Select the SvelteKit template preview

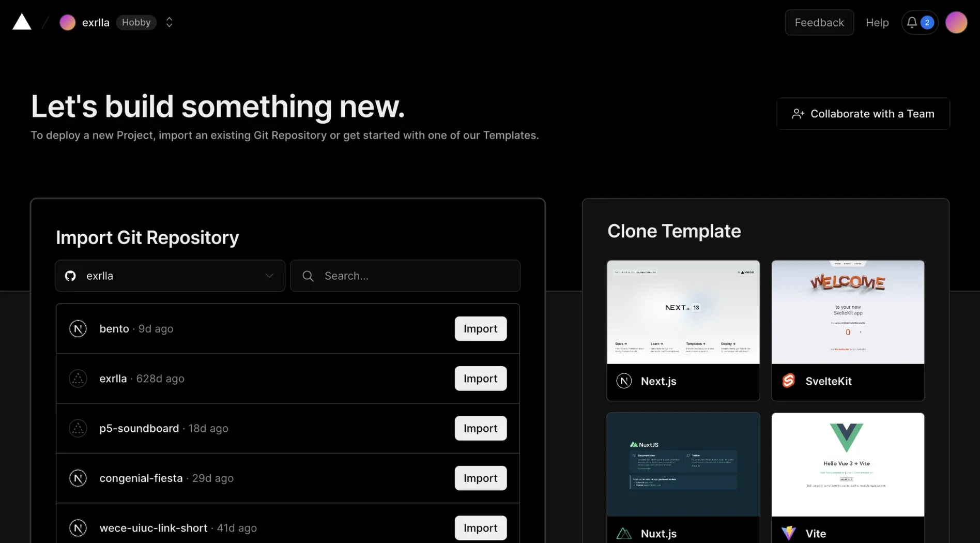848,312
